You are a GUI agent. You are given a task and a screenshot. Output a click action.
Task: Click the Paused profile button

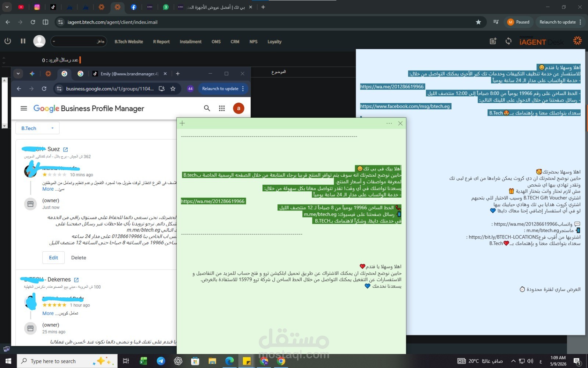pyautogui.click(x=519, y=22)
